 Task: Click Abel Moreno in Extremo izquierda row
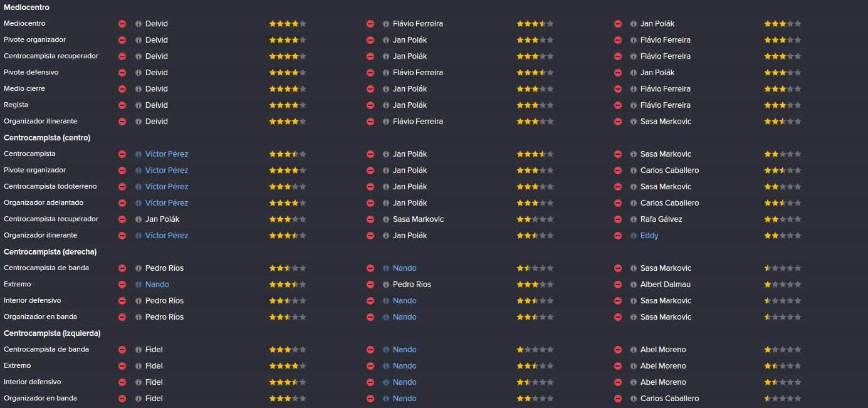pos(663,366)
